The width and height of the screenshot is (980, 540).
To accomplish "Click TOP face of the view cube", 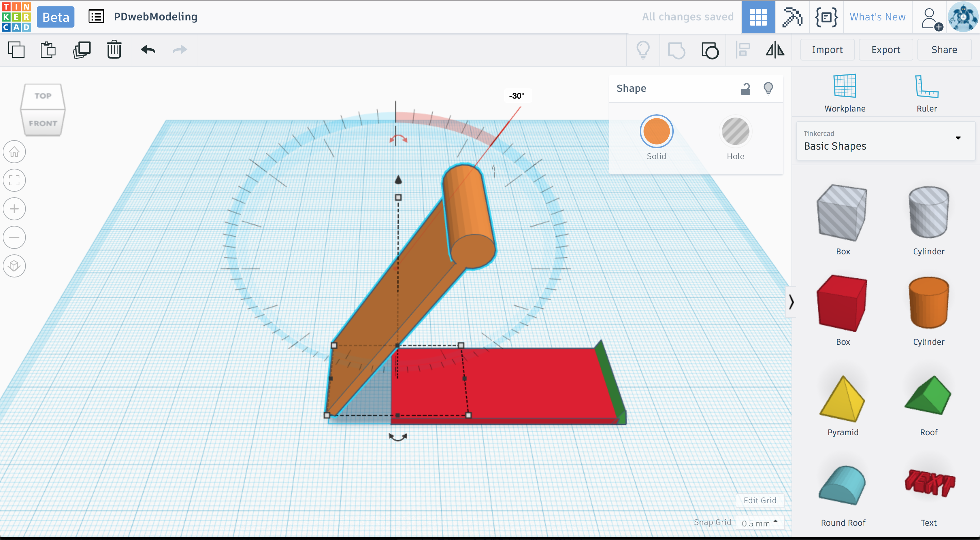I will [x=43, y=96].
